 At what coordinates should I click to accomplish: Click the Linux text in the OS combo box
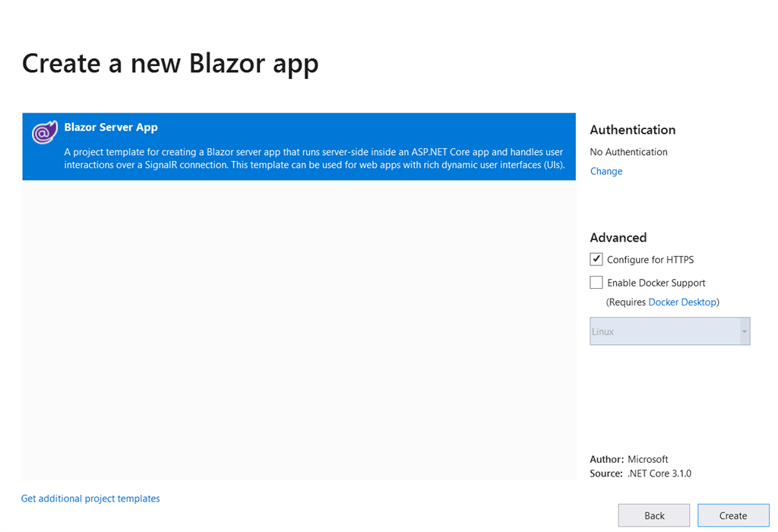[x=603, y=332]
